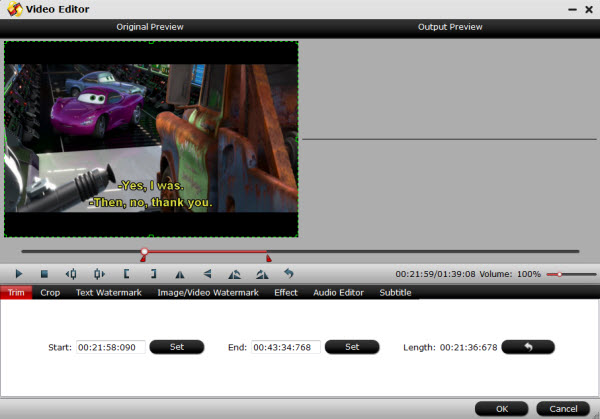This screenshot has height=419, width=600.
Task: Mark trim end with right bracket icon
Action: [153, 274]
